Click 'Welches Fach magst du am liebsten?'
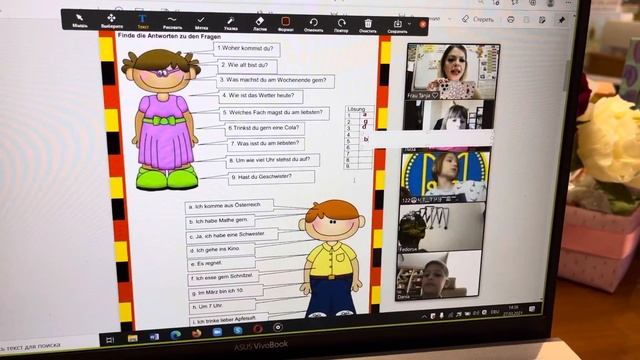 tap(275, 112)
